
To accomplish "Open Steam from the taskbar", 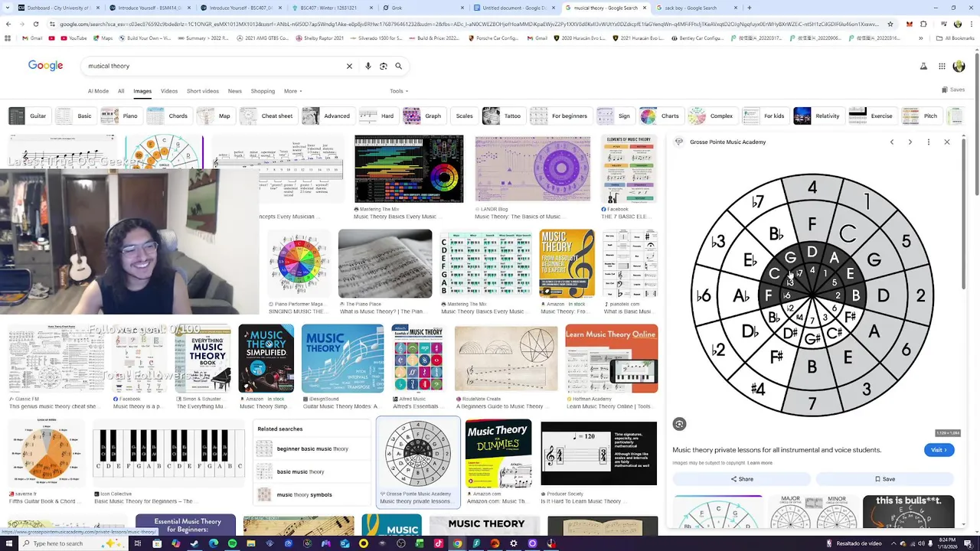I will (194, 543).
